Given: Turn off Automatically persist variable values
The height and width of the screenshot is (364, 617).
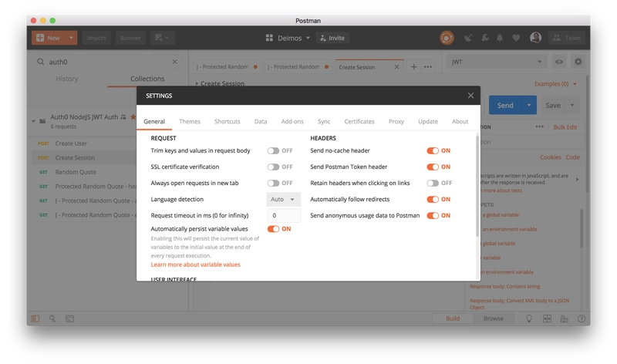Looking at the screenshot, I should (x=273, y=229).
